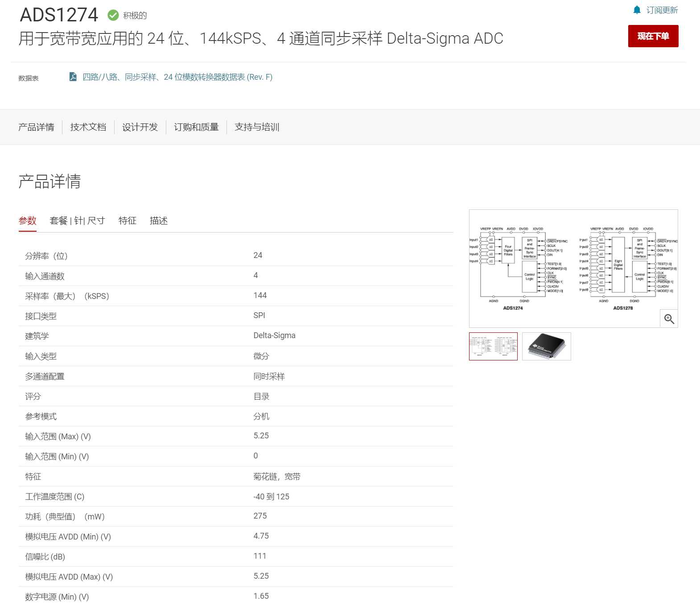Open the 四路/八路 datasheet (Rev. F) link

point(177,77)
